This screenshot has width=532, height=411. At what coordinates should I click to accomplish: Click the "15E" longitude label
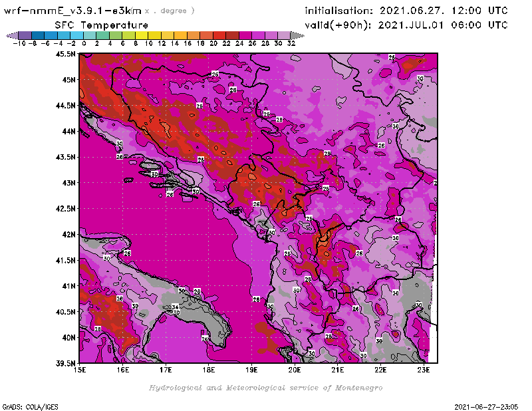[x=80, y=370]
